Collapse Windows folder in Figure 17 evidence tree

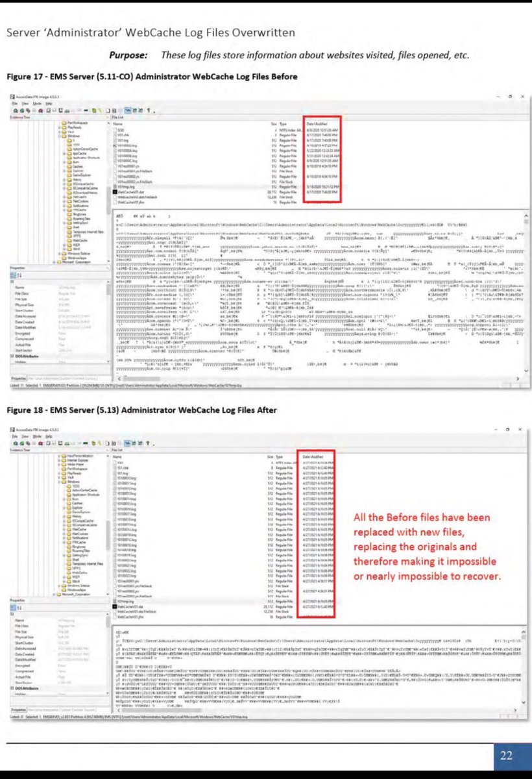[x=59, y=136]
